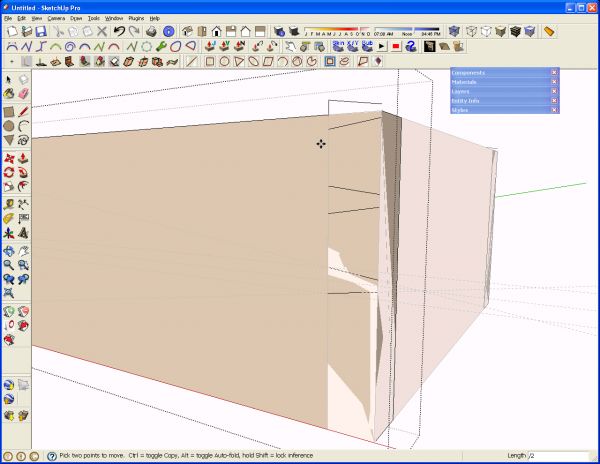The width and height of the screenshot is (600, 464).
Task: Expand the Layers panel
Action: coord(501,91)
